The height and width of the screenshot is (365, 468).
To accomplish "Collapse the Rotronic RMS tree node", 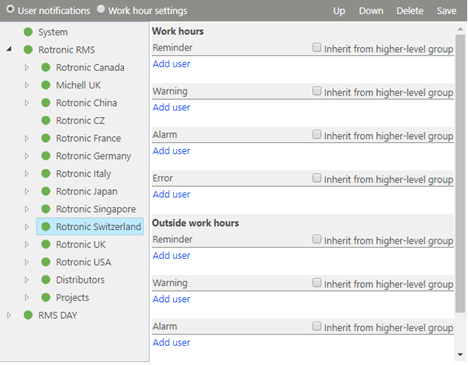I will (9, 49).
